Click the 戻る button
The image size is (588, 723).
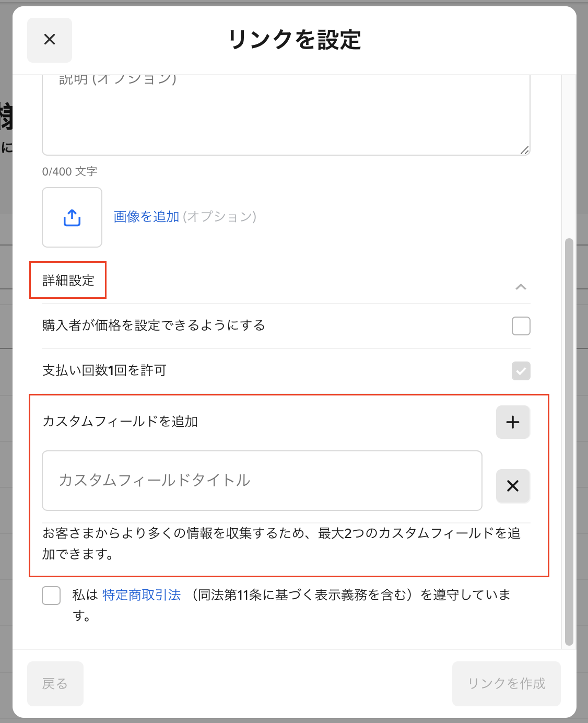click(55, 683)
